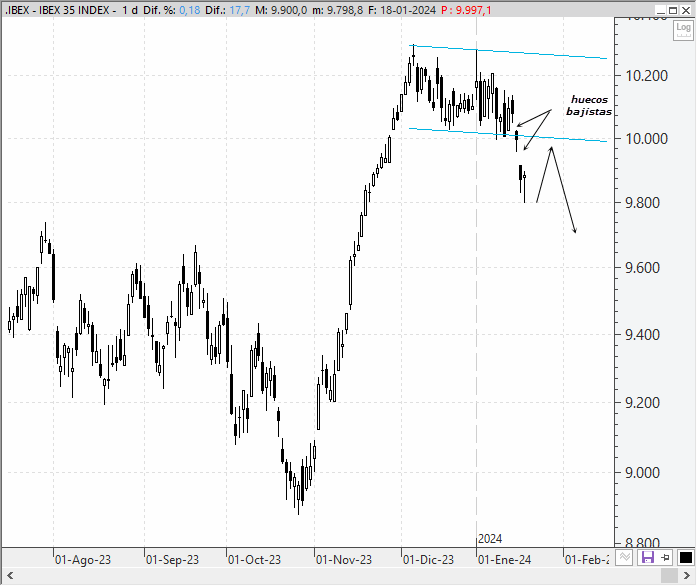Click the 9.600 price axis label

click(642, 268)
